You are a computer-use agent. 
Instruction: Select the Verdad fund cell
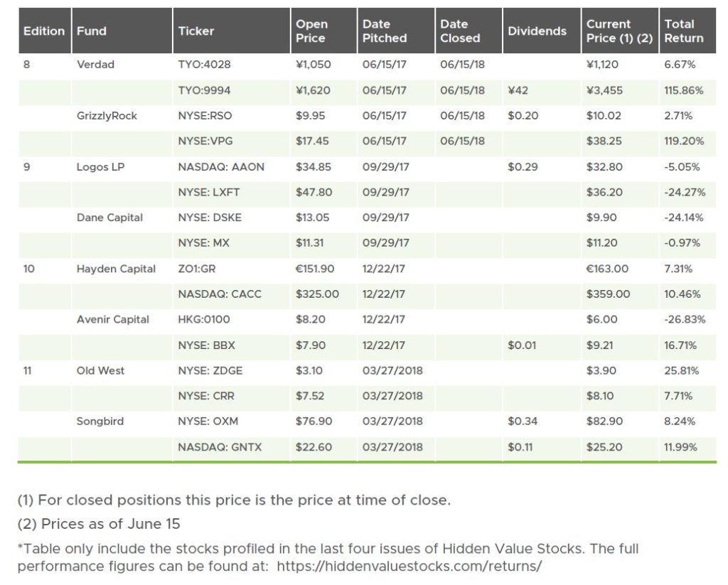95,65
